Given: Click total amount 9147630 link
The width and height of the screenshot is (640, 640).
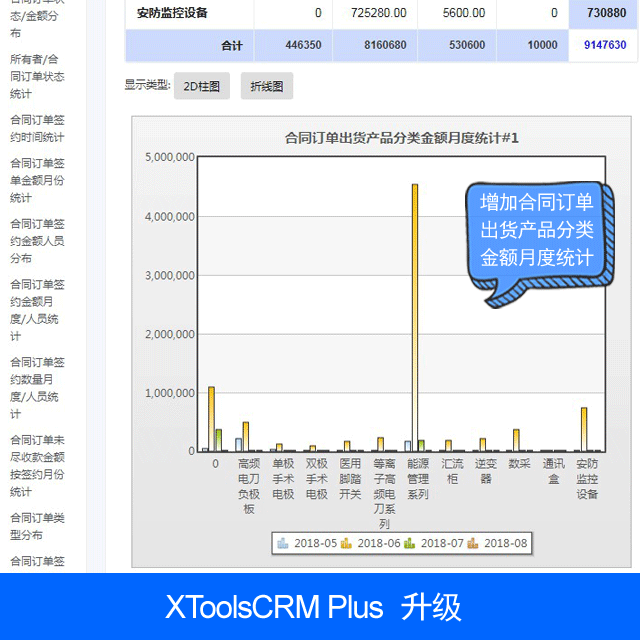Looking at the screenshot, I should pyautogui.click(x=605, y=44).
